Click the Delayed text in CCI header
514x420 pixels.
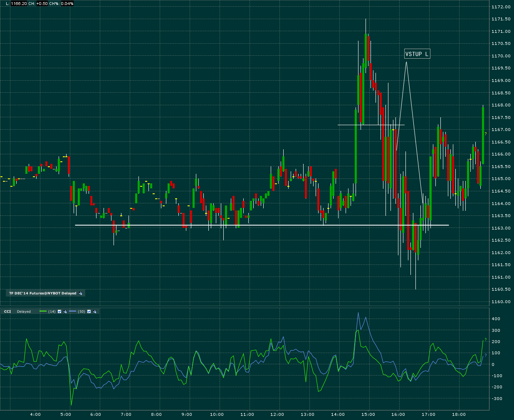24,311
